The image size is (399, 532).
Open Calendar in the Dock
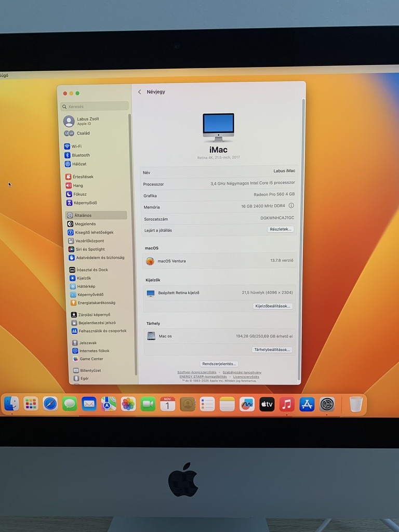pyautogui.click(x=168, y=404)
